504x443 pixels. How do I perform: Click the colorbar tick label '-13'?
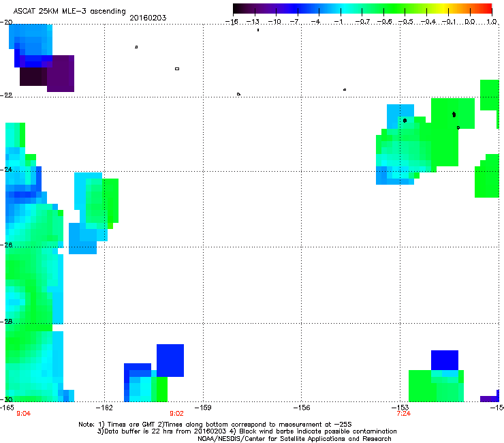point(253,22)
